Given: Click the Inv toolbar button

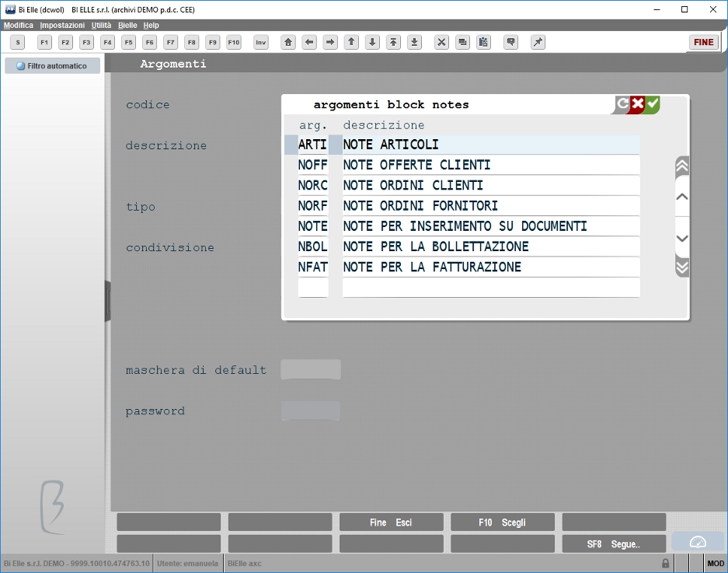Looking at the screenshot, I should pyautogui.click(x=261, y=42).
